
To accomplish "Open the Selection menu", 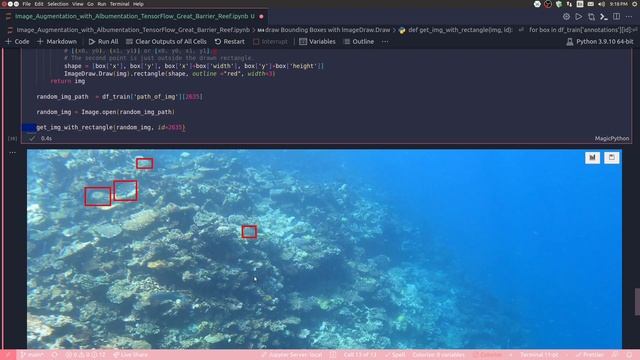I will pyautogui.click(x=58, y=4).
